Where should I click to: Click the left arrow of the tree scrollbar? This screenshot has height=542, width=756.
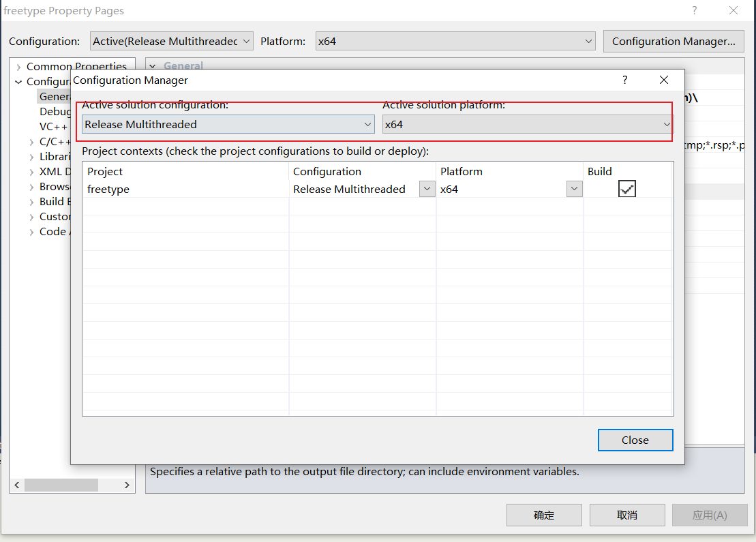click(x=18, y=485)
